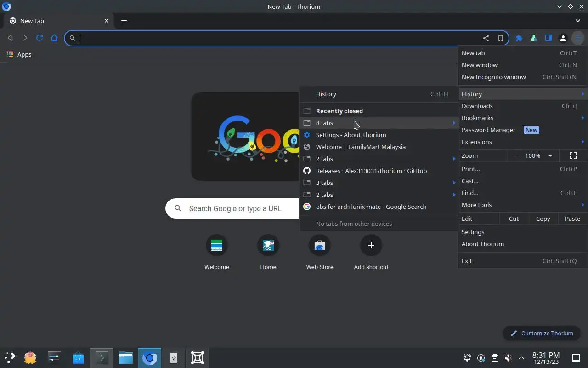Open the clipboard icon in system tray

click(x=494, y=358)
